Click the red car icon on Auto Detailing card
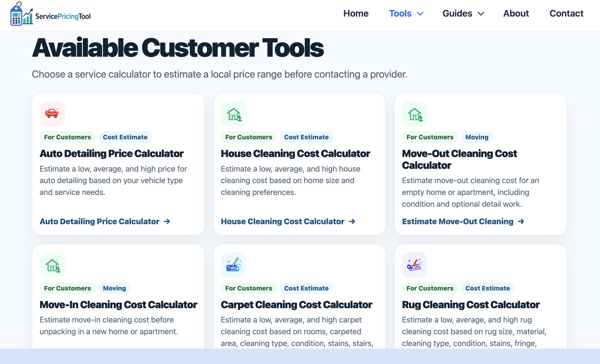 [52, 114]
